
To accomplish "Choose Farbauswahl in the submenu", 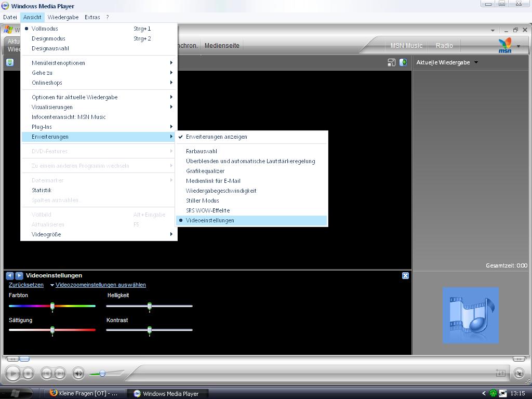I will (x=252, y=151).
